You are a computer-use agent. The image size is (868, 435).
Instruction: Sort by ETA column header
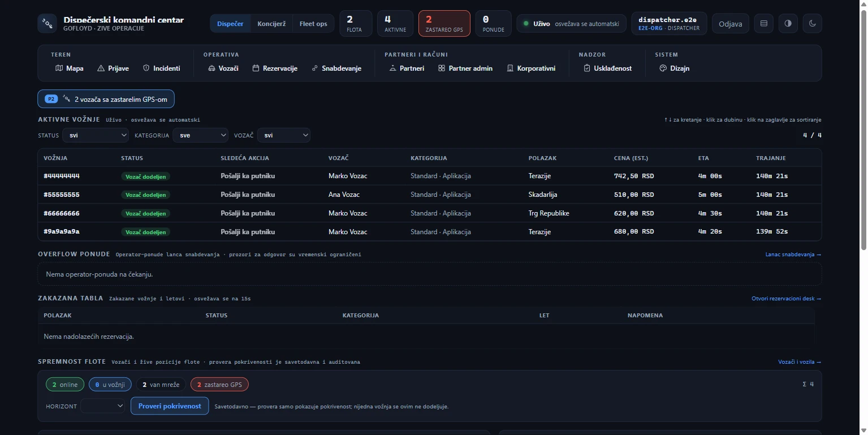[x=703, y=158]
